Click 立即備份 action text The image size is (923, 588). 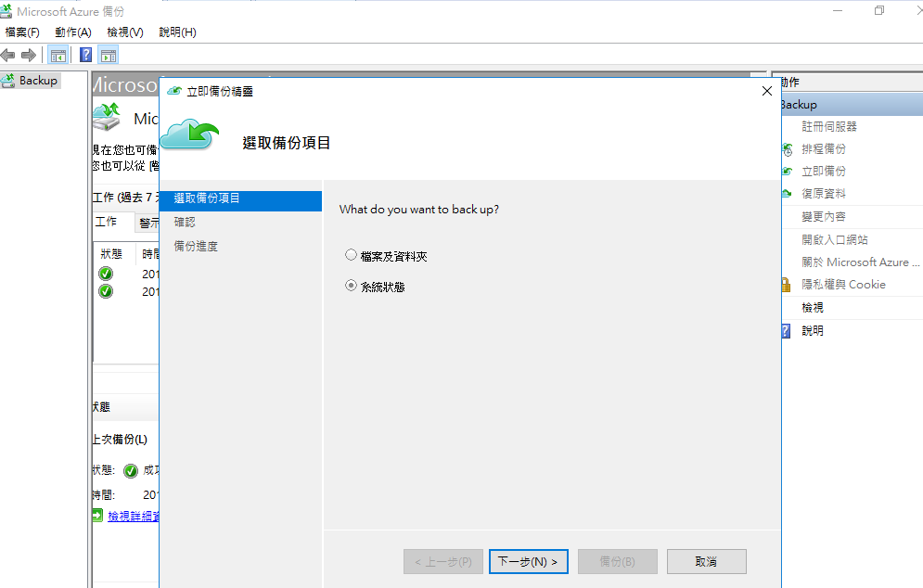824,172
